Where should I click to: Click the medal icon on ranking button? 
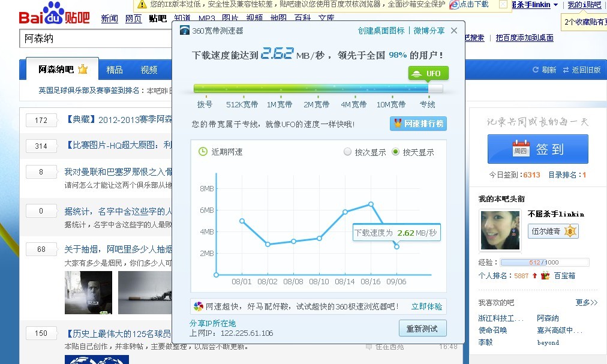tap(398, 123)
